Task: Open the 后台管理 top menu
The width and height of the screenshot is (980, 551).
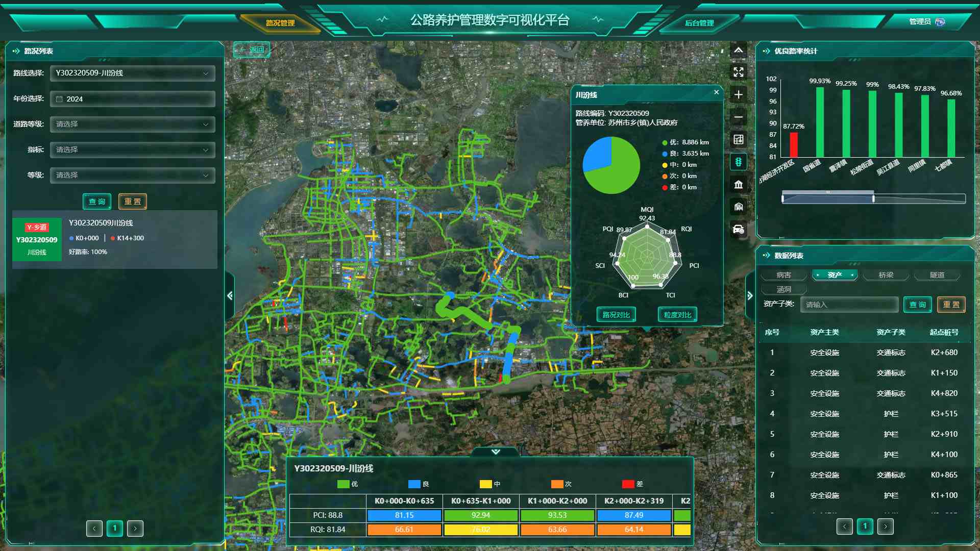Action: click(x=699, y=23)
